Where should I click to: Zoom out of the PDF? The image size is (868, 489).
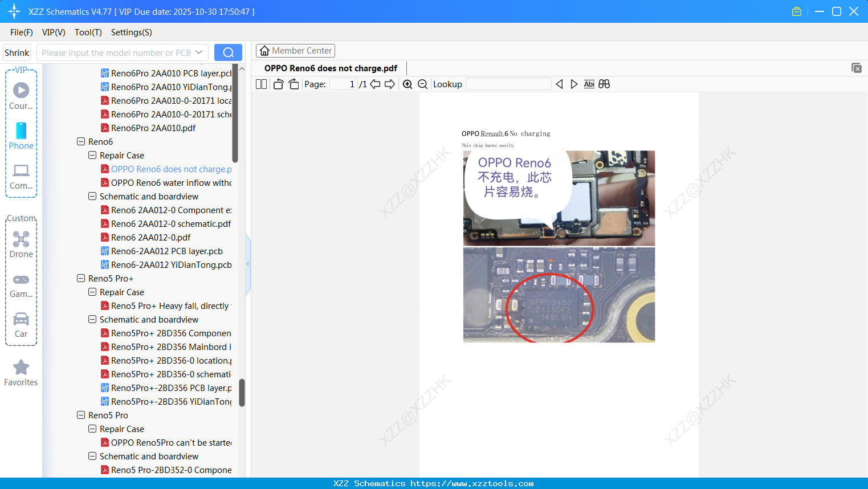pyautogui.click(x=423, y=84)
